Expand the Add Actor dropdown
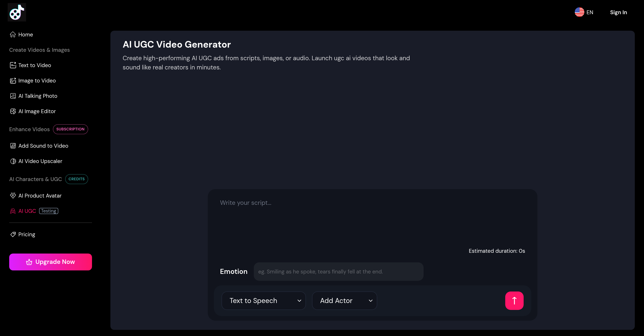The image size is (644, 336). coord(344,301)
